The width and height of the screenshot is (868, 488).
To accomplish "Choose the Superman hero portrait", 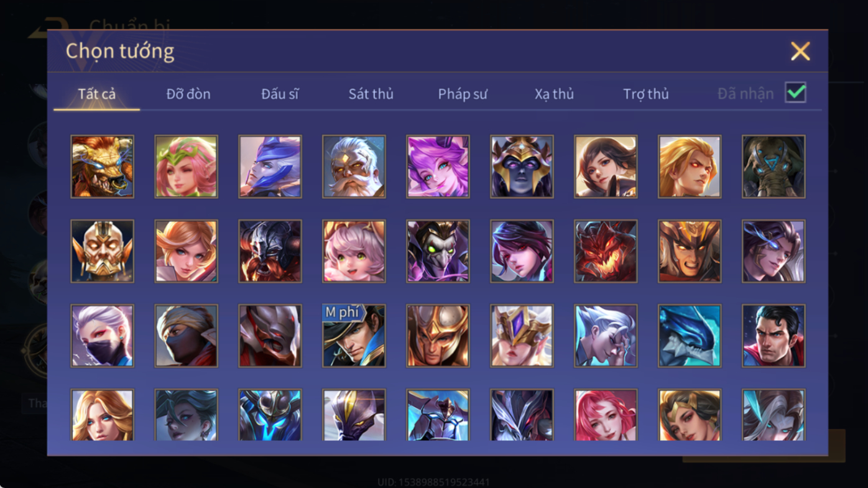I will 773,336.
